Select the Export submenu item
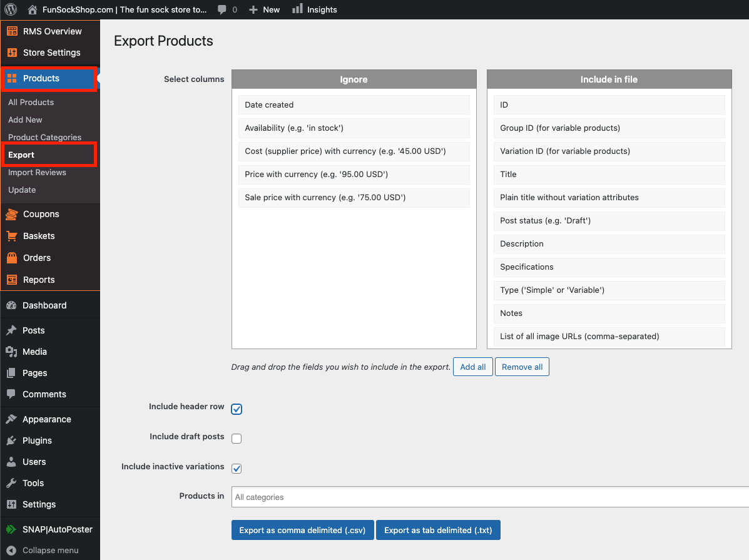 pyautogui.click(x=21, y=155)
